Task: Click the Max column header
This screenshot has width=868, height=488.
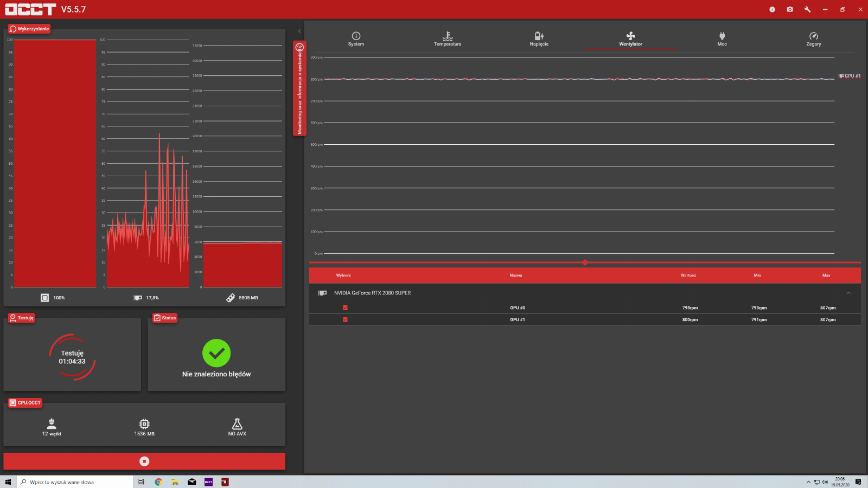Action: [826, 275]
